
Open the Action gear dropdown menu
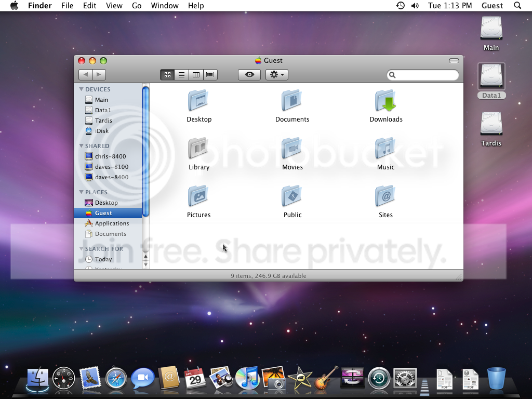(x=277, y=75)
